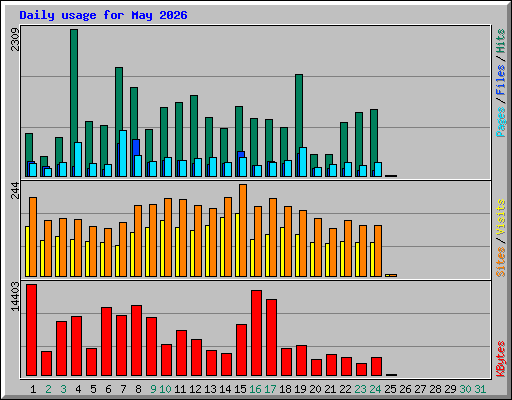
Task: Click the orange visits bar for day 1
Action: click(x=33, y=237)
